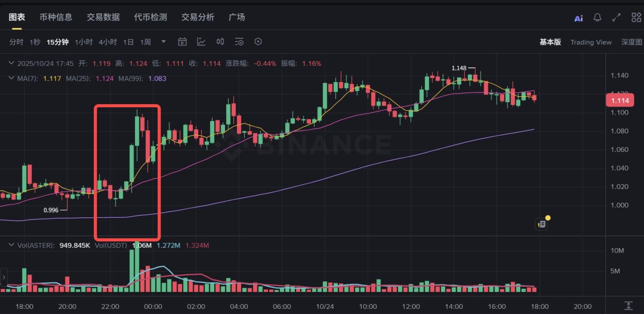Click the price alert bell icon
644x314 pixels.
coord(597,17)
